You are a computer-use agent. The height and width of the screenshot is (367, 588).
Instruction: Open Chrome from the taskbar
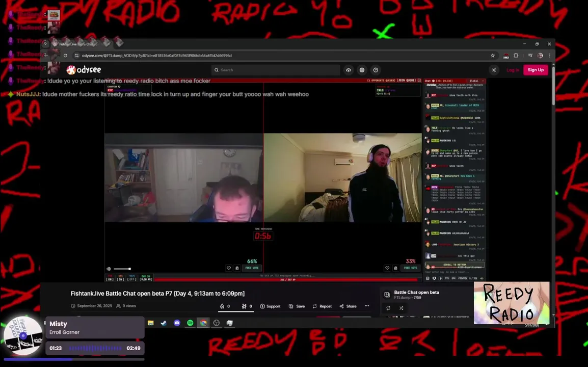203,323
